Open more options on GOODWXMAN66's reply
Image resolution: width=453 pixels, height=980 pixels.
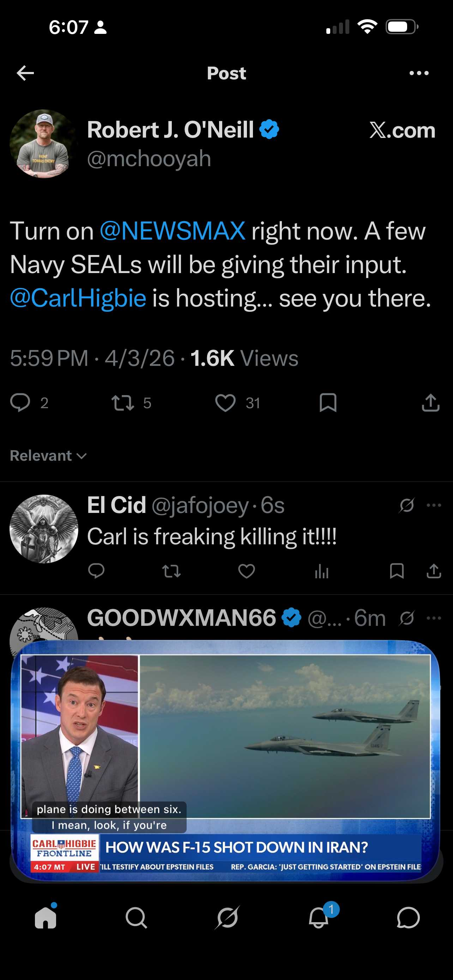pos(434,618)
